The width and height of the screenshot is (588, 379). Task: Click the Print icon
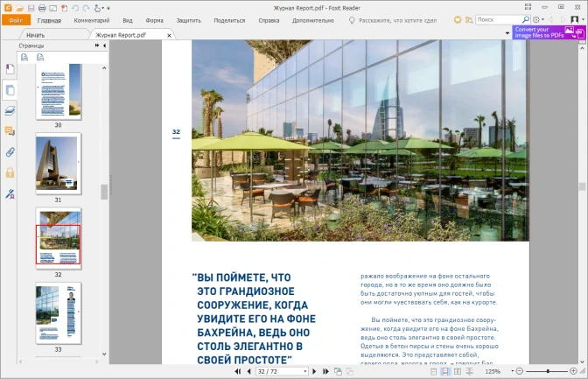42,8
